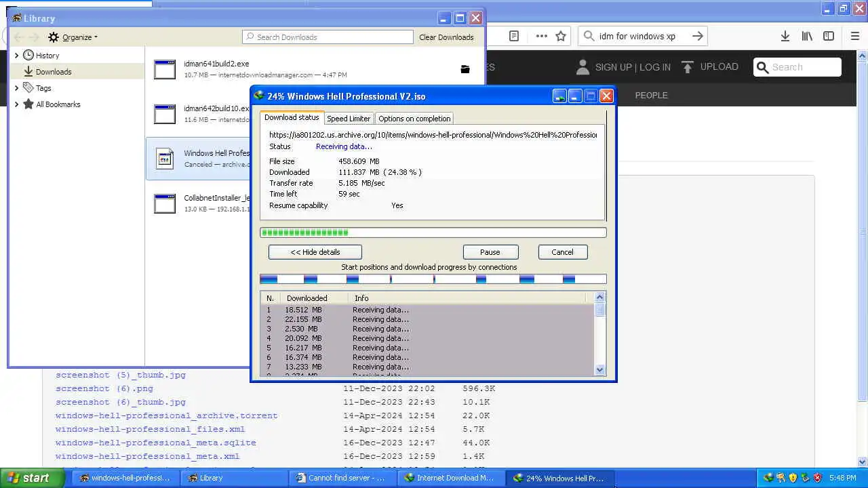Click the green download progress bar
This screenshot has height=488, width=868.
(433, 232)
